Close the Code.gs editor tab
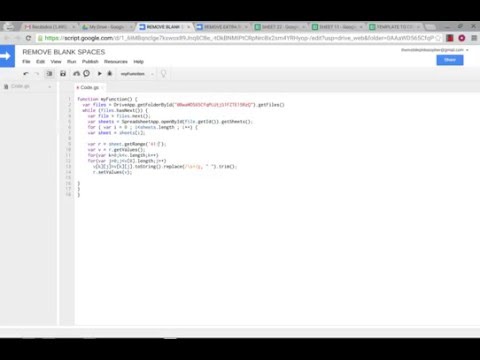 click(x=103, y=87)
